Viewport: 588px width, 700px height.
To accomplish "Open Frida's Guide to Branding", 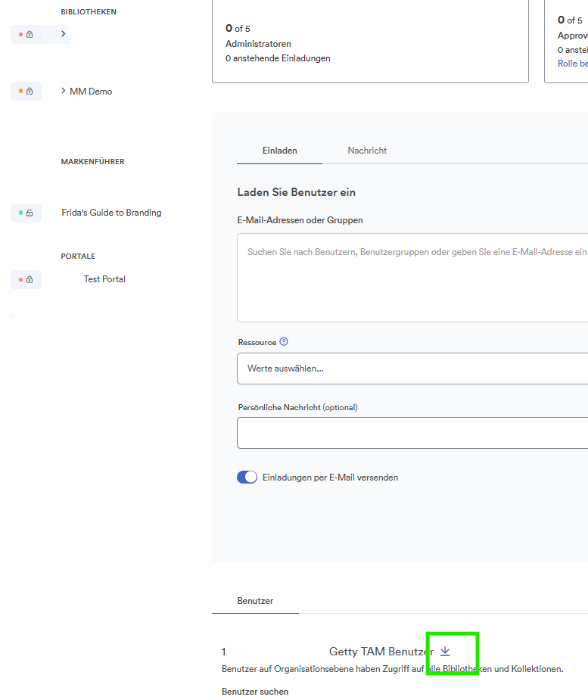I will coord(111,213).
